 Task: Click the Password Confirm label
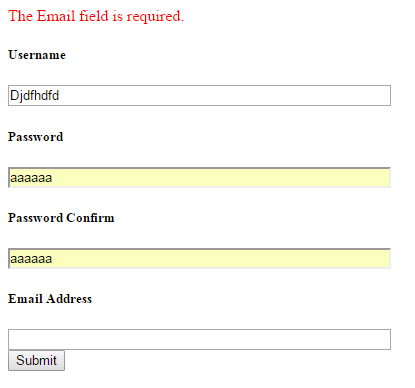point(61,218)
